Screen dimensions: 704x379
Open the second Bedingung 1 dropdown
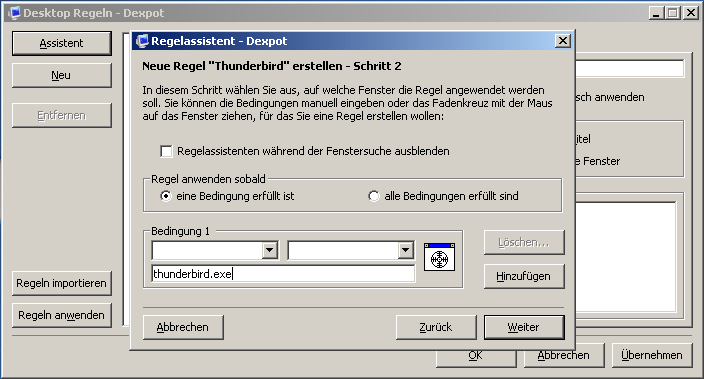click(x=405, y=250)
